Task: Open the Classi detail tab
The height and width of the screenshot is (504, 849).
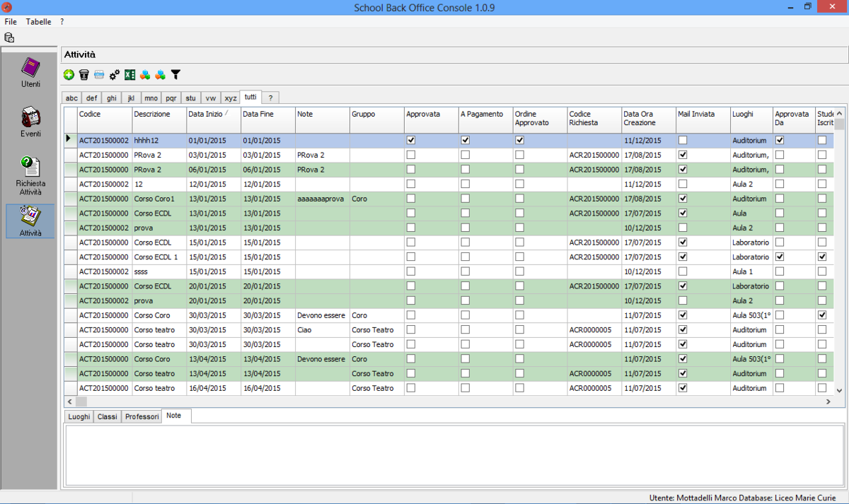Action: [x=108, y=416]
